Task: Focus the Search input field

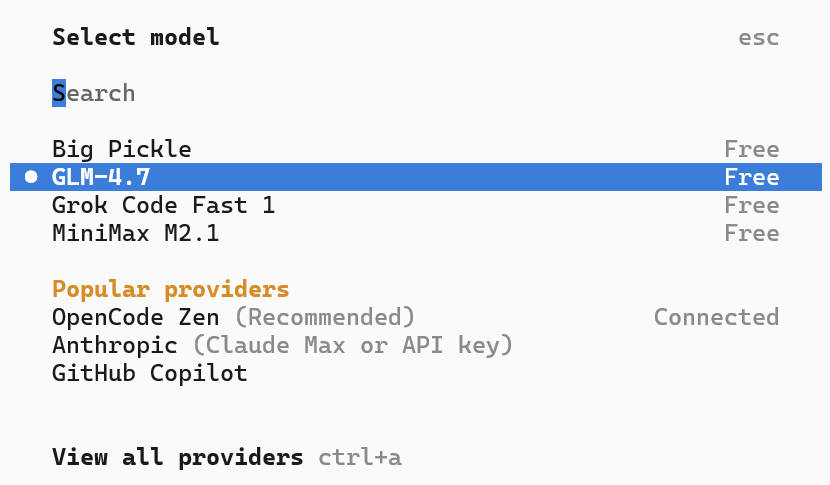Action: click(93, 93)
